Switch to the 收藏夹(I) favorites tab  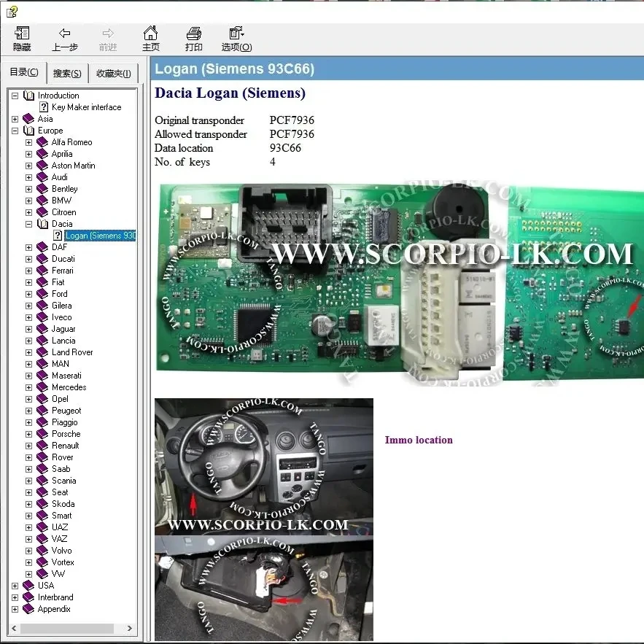pyautogui.click(x=113, y=74)
